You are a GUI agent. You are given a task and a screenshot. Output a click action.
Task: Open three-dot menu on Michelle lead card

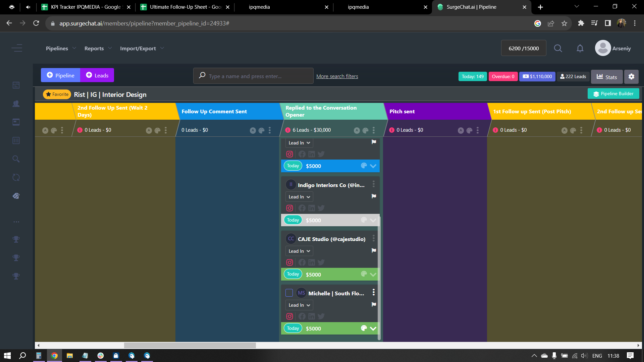(373, 293)
